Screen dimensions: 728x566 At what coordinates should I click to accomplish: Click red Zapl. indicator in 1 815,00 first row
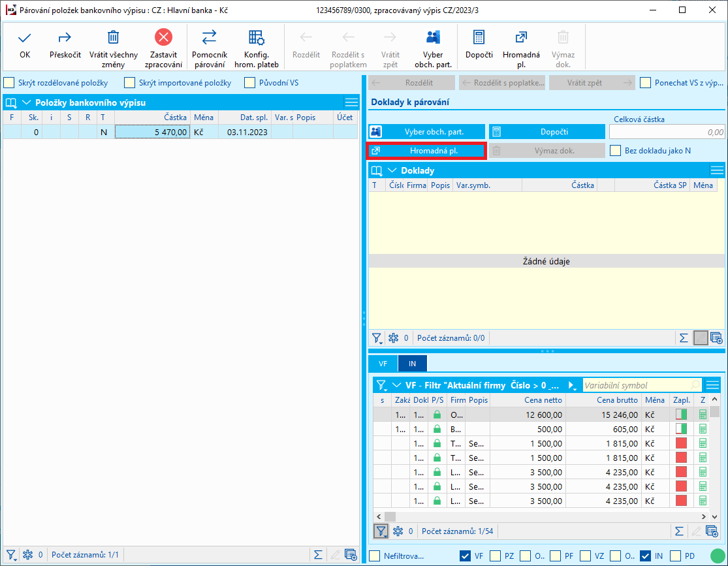pyautogui.click(x=681, y=443)
